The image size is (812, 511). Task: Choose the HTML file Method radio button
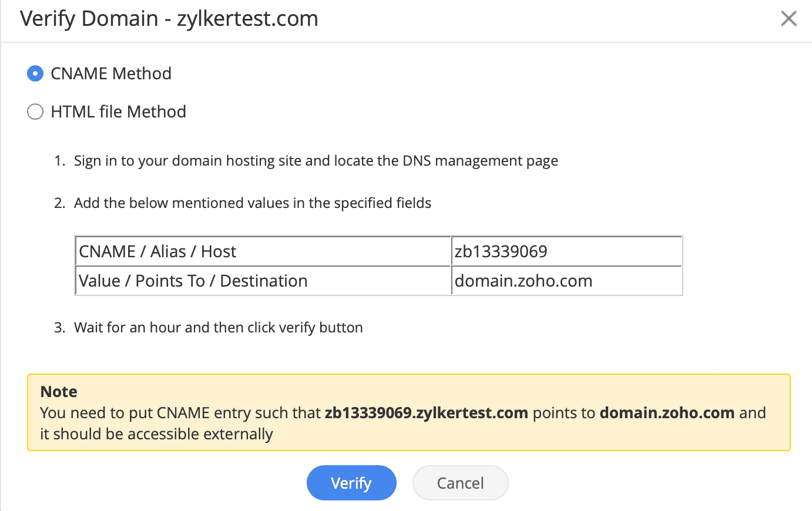[x=35, y=112]
